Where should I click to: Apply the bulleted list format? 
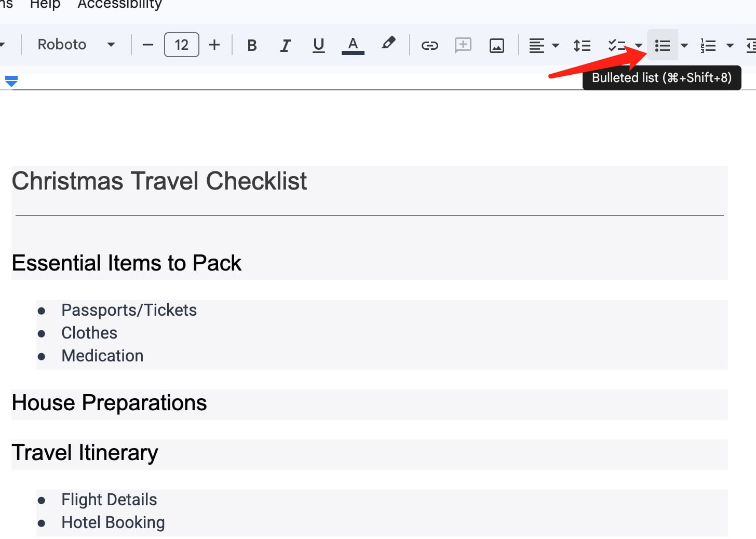(x=663, y=45)
